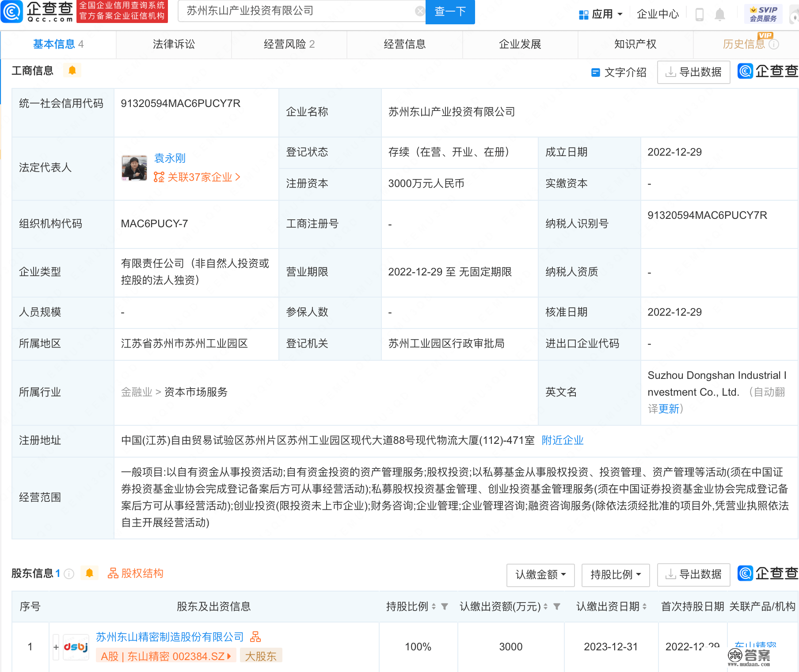The width and height of the screenshot is (799, 672).
Task: Filter 持股比例 column funnel icon
Action: click(x=445, y=607)
